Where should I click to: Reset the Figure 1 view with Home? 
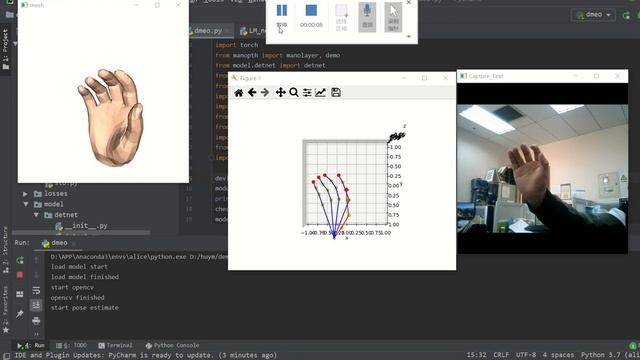(x=239, y=93)
